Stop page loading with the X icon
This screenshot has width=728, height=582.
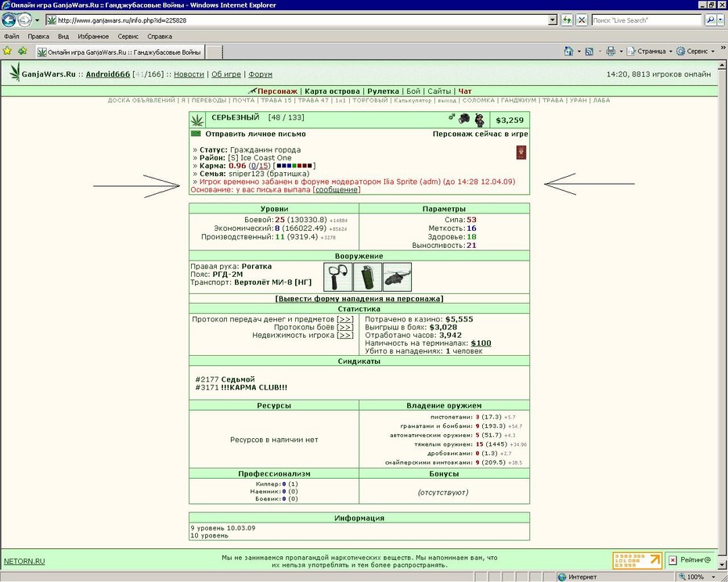[x=582, y=20]
